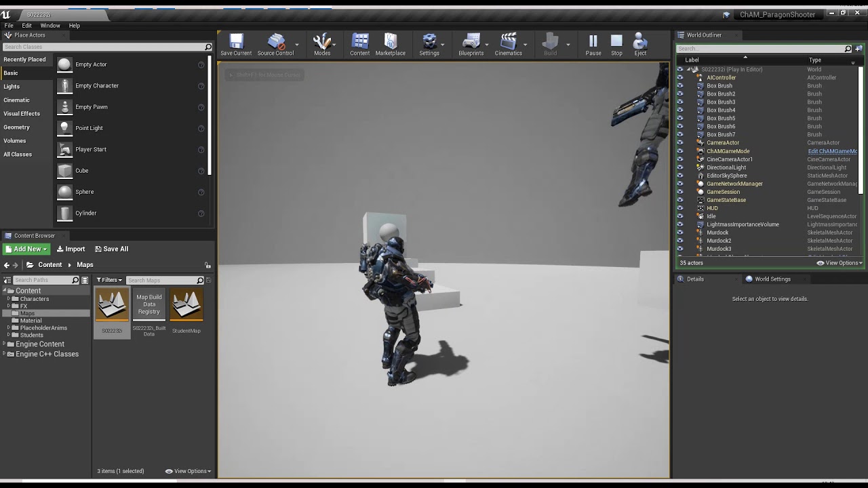Image resolution: width=868 pixels, height=488 pixels.
Task: Open the Filters dropdown in Content Browser
Action: tap(109, 280)
